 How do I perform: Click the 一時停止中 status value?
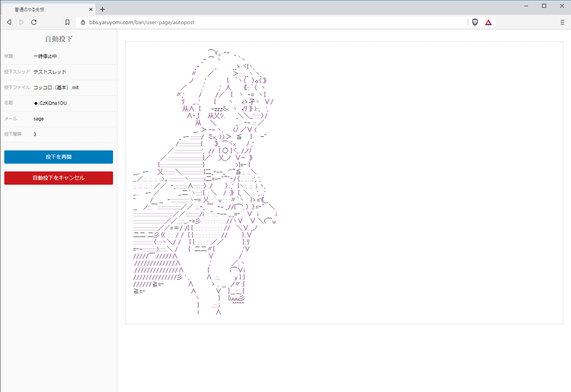(x=45, y=56)
